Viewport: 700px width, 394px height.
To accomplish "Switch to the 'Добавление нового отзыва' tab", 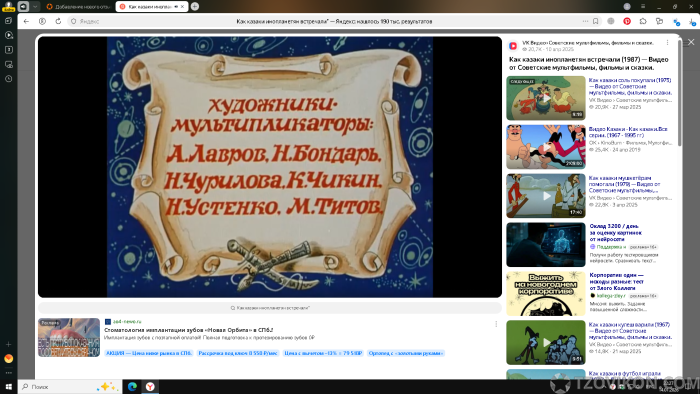I will coord(78,7).
